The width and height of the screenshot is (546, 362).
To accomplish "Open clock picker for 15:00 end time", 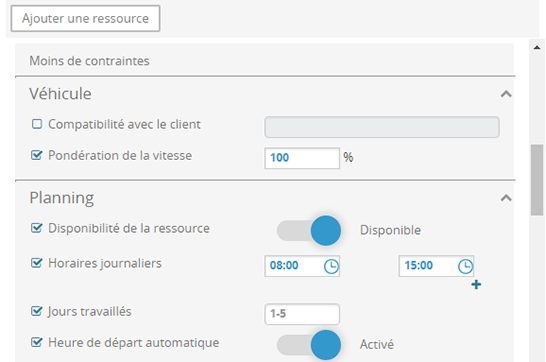I will [x=465, y=267].
